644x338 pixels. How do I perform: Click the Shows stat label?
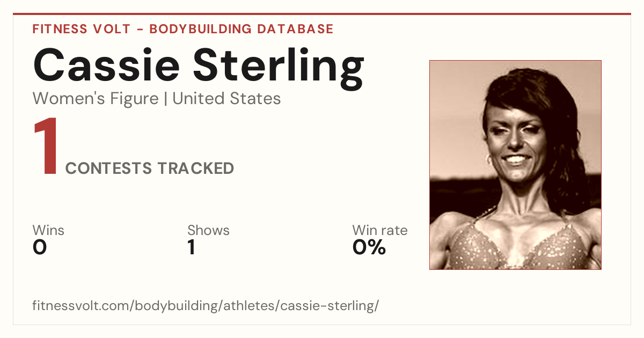[208, 230]
